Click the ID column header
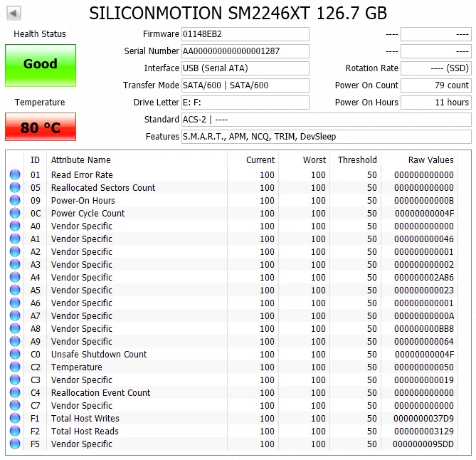 [x=35, y=160]
